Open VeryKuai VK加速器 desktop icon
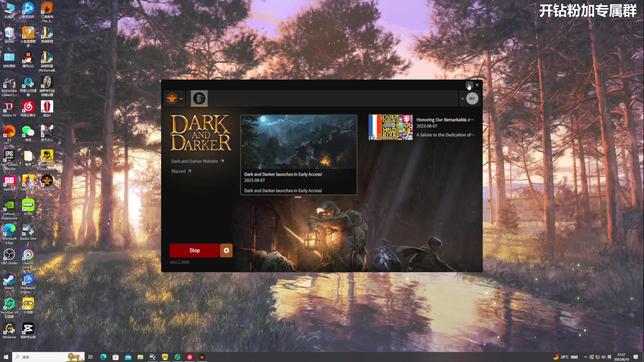The height and width of the screenshot is (362, 644). click(x=9, y=308)
